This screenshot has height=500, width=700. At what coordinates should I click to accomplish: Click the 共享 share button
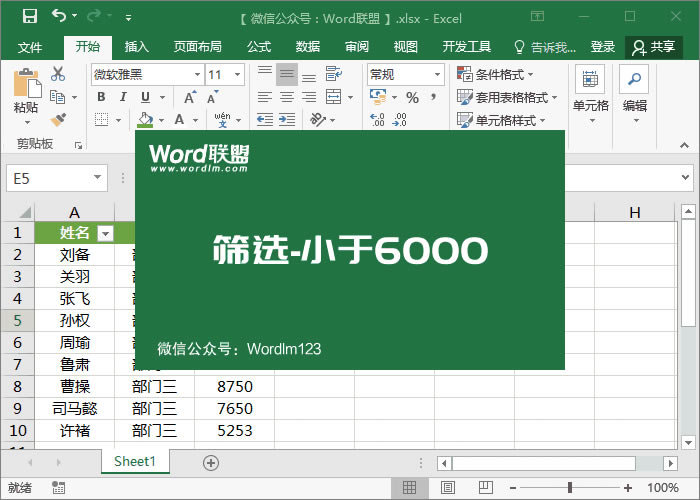click(x=654, y=47)
